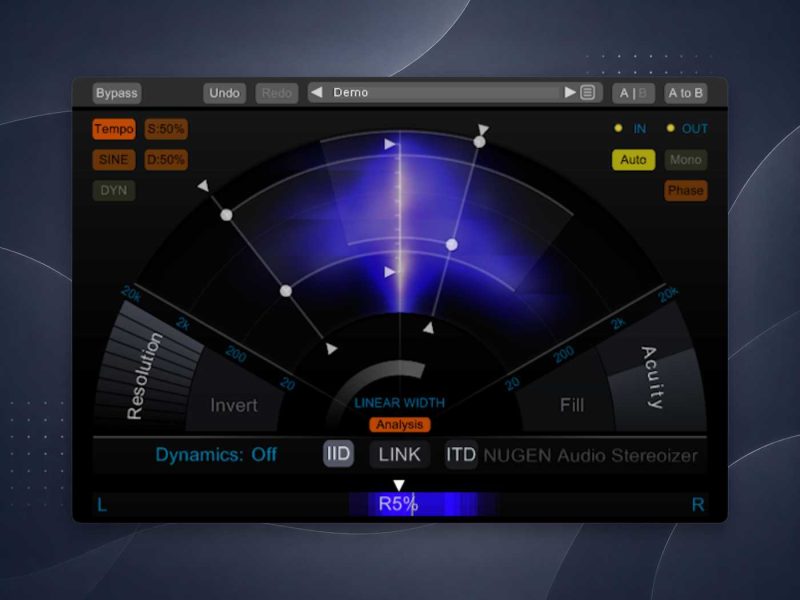
Task: Go to previous preset arrow
Action: pyautogui.click(x=317, y=92)
